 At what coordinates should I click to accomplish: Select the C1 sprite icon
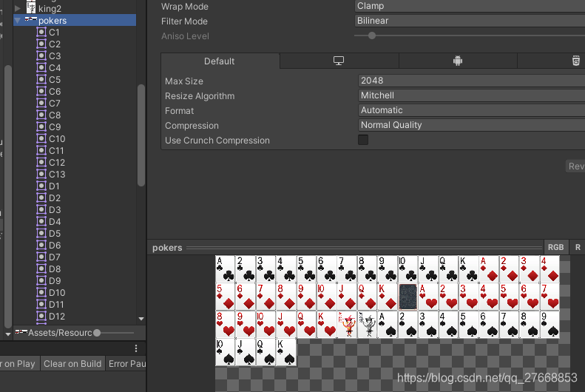pos(41,32)
